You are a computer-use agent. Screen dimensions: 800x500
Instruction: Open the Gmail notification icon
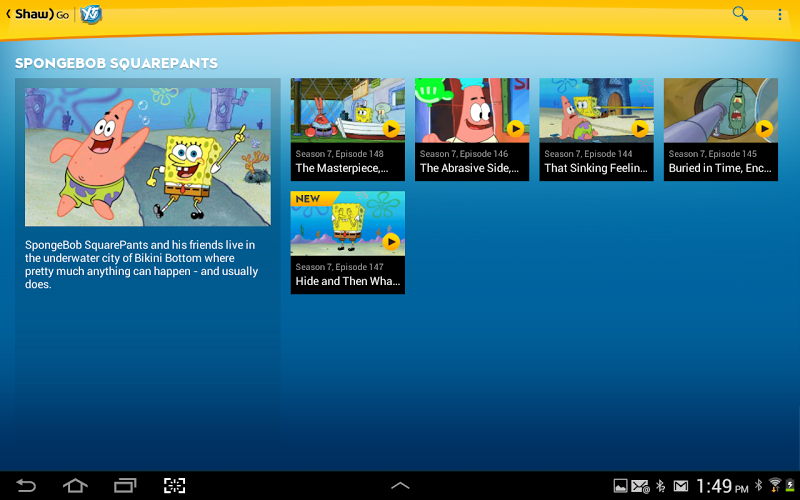coord(681,486)
